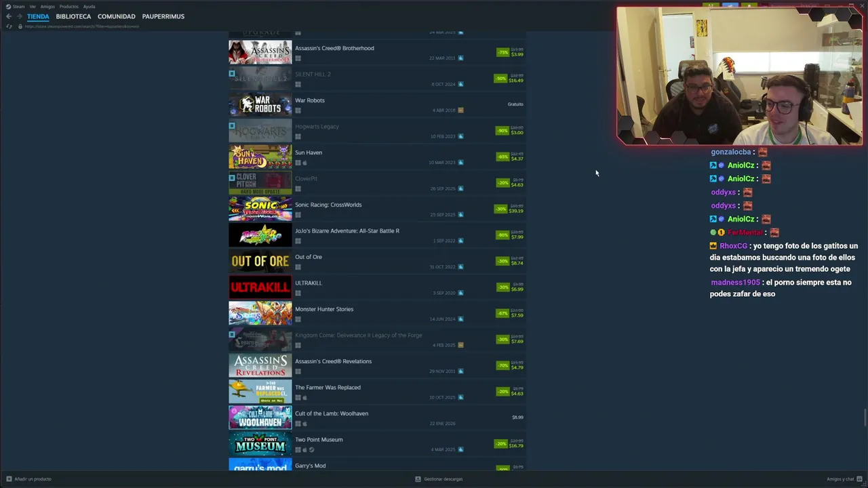Viewport: 868px width, 488px height.
Task: Click madness1905 username in chat overlay
Action: coord(736,283)
